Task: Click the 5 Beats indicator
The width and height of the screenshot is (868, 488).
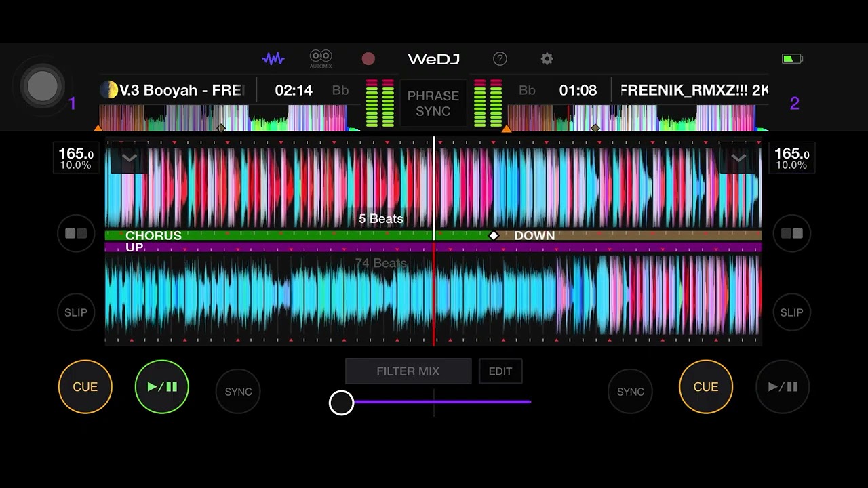Action: (381, 219)
